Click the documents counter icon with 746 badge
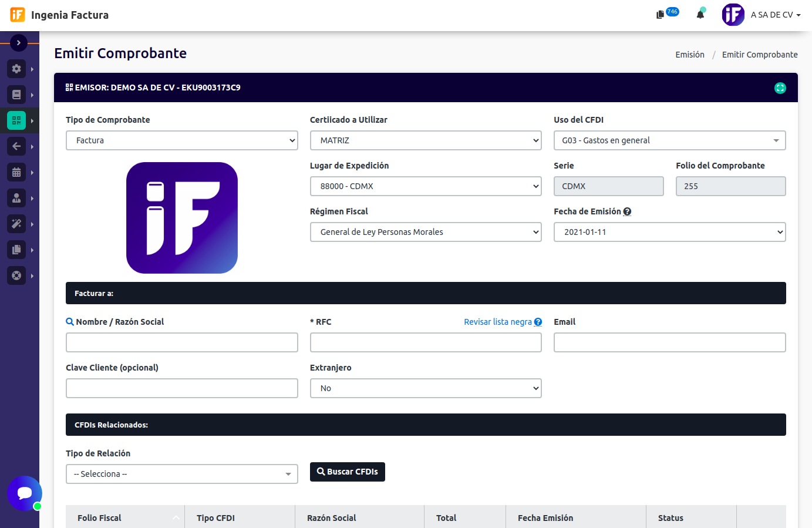Viewport: 812px width, 528px height. 661,15
